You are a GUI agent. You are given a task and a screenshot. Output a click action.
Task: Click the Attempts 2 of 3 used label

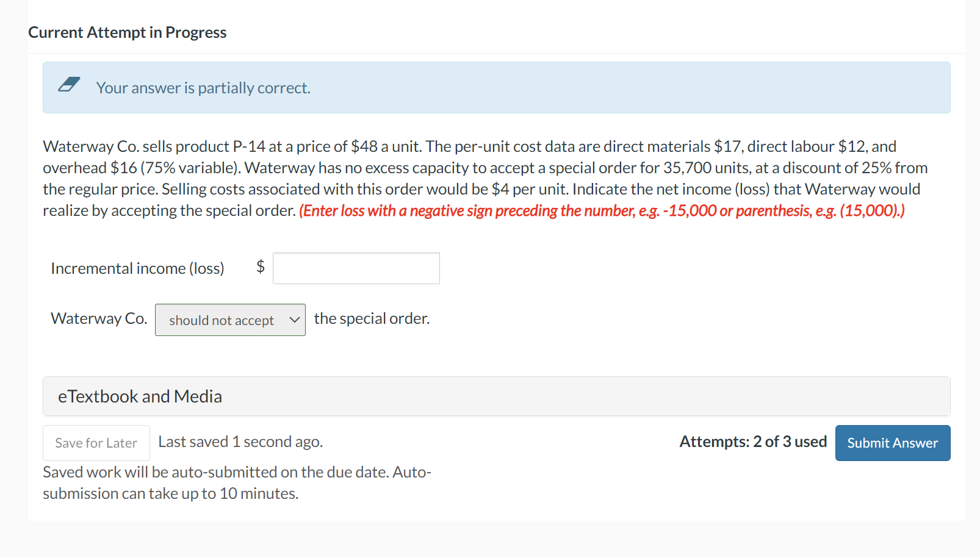pyautogui.click(x=752, y=442)
